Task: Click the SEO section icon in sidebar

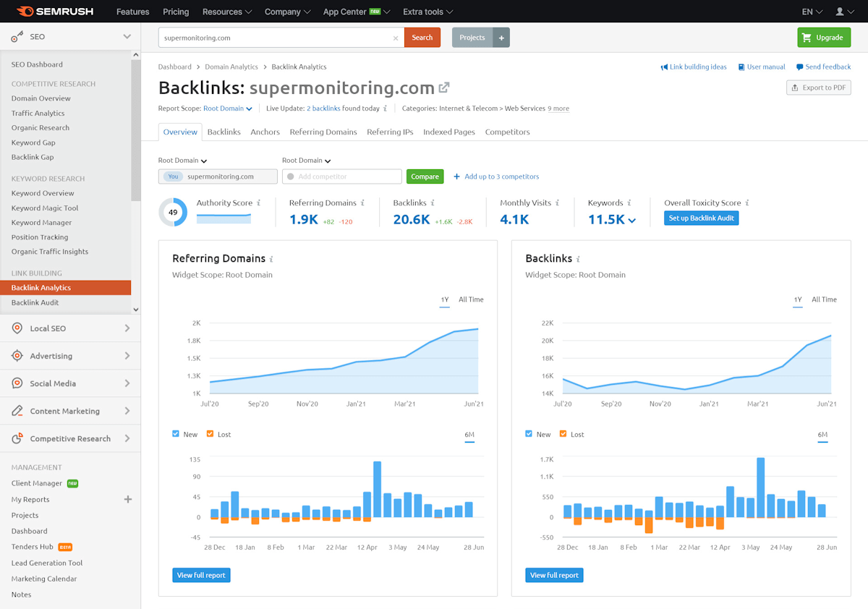Action: click(x=17, y=36)
